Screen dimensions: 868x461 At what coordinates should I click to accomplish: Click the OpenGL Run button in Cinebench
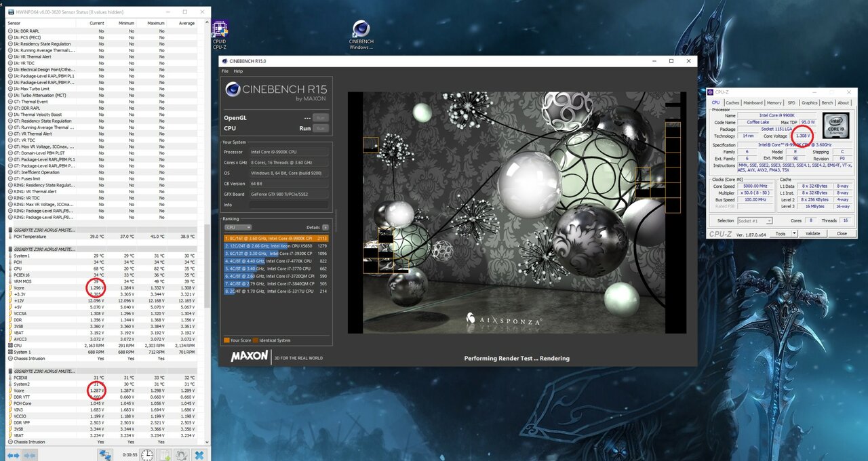[x=321, y=117]
